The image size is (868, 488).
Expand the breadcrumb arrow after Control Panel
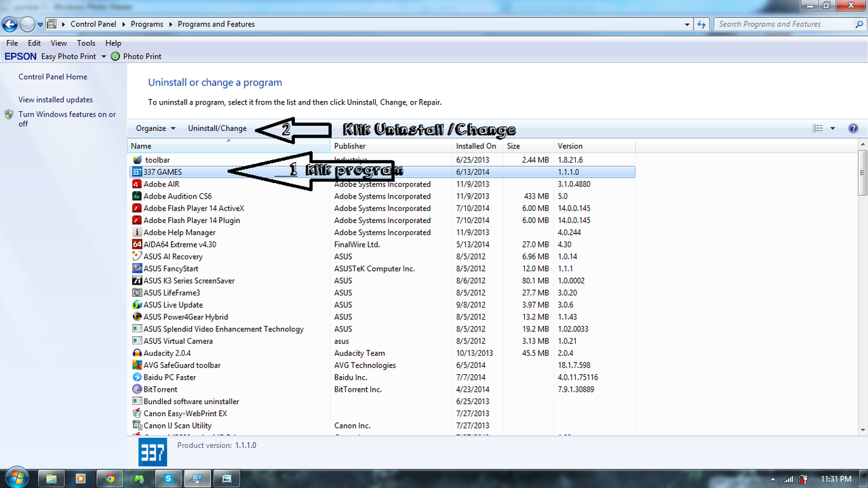click(x=124, y=24)
